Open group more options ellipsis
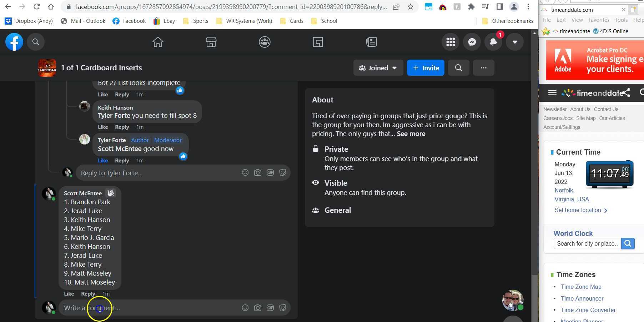The height and width of the screenshot is (322, 644). tap(483, 68)
